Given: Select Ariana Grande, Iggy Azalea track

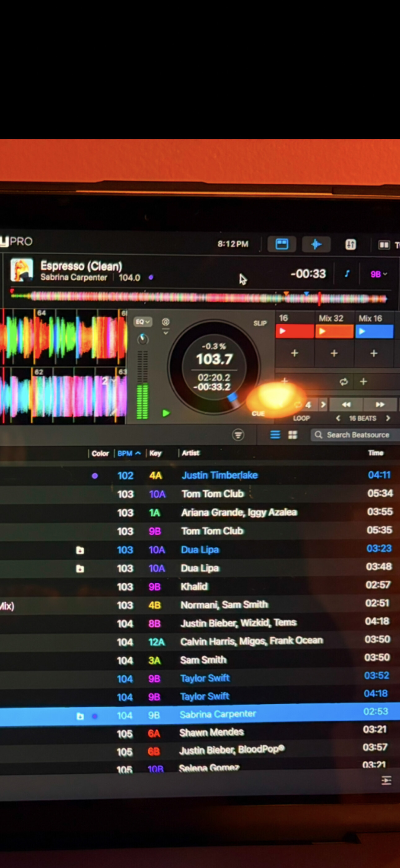Looking at the screenshot, I should [200, 513].
